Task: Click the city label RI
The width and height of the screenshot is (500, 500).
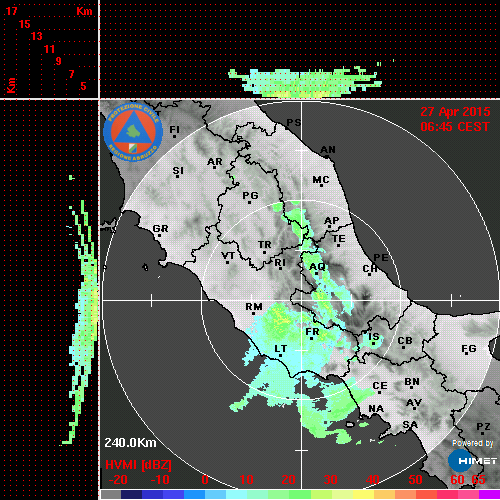Action: 280,263
